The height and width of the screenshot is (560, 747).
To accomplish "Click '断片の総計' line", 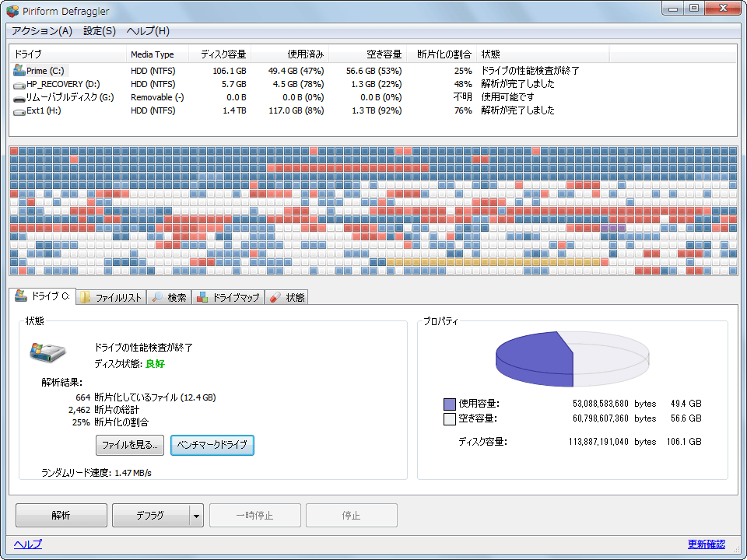I will tap(117, 410).
